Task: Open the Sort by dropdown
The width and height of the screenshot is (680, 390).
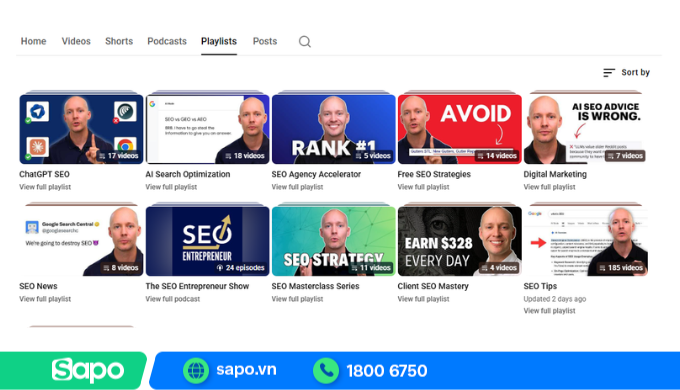Action: (627, 72)
